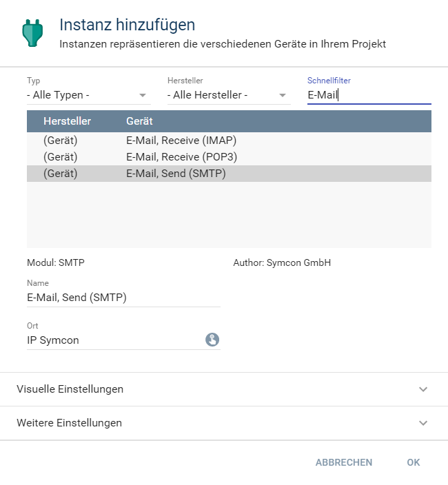Viewport: 448px width, 485px height.
Task: Click the Schnellfilter text field
Action: (369, 95)
